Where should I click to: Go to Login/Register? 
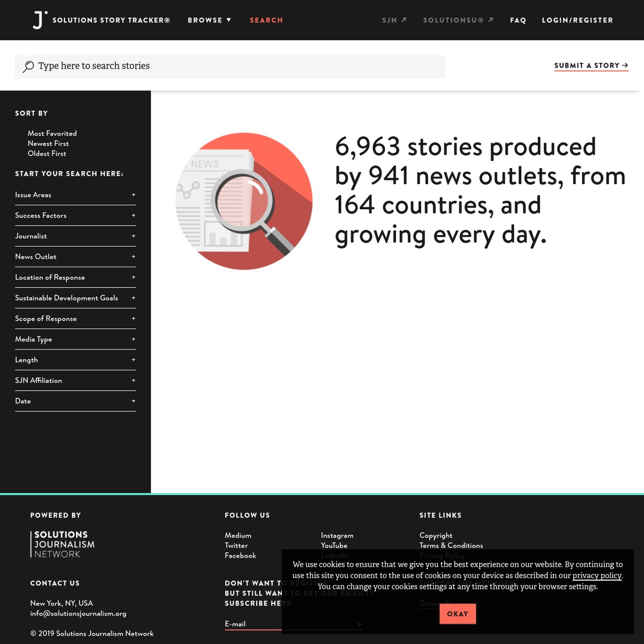tap(577, 20)
